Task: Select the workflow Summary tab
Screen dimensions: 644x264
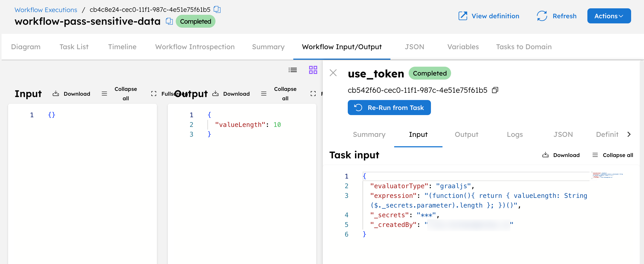Action: click(268, 47)
